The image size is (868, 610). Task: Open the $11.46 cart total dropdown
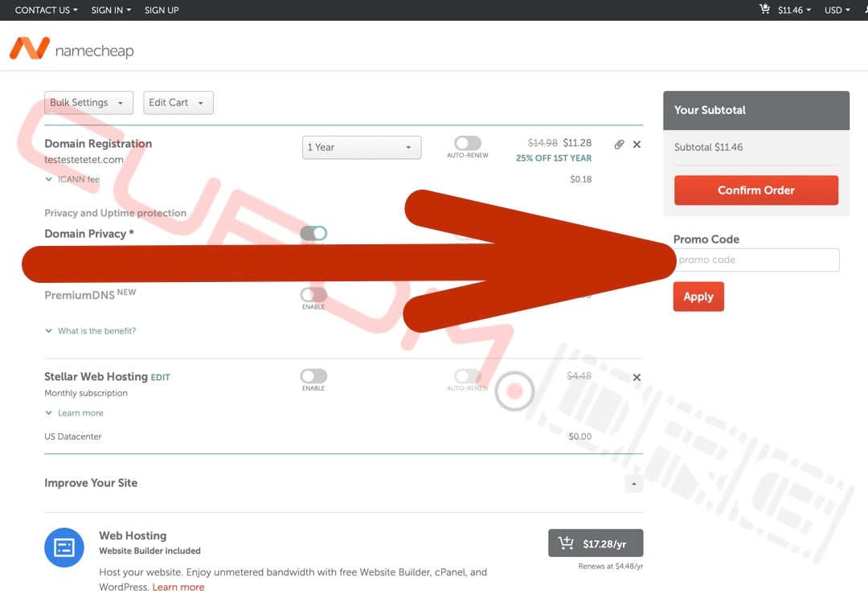tap(794, 10)
